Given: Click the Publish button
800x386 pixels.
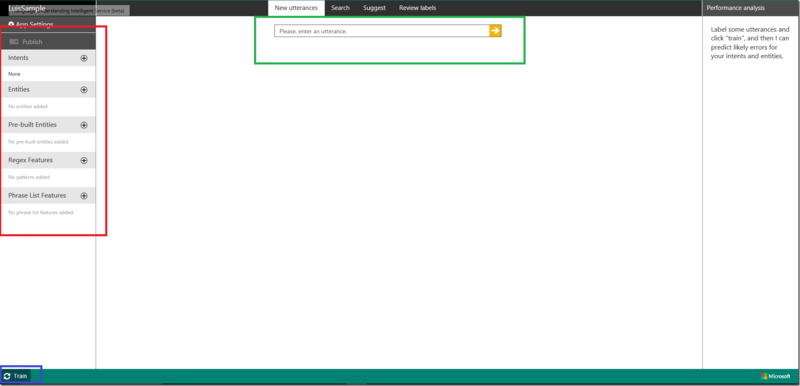Looking at the screenshot, I should pos(48,42).
